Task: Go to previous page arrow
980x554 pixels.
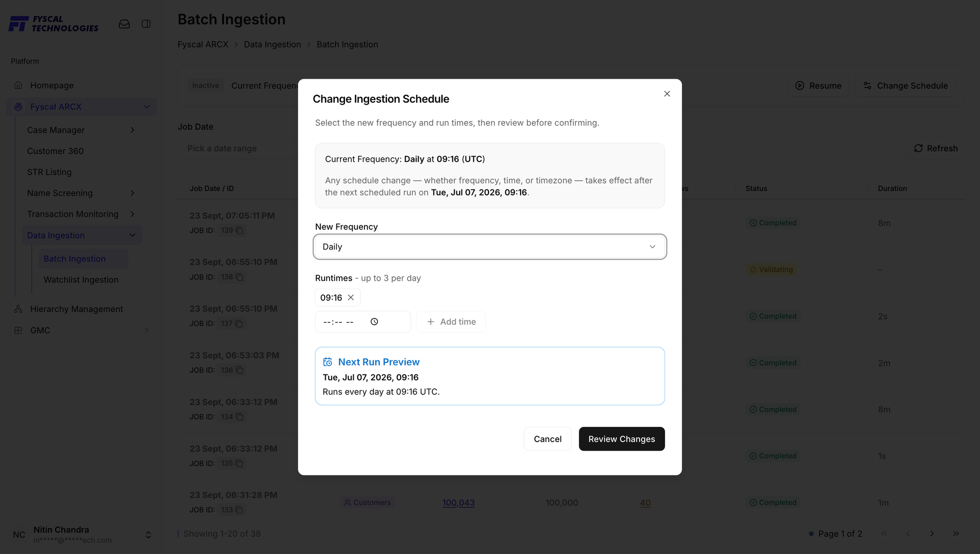Action: [x=908, y=534]
